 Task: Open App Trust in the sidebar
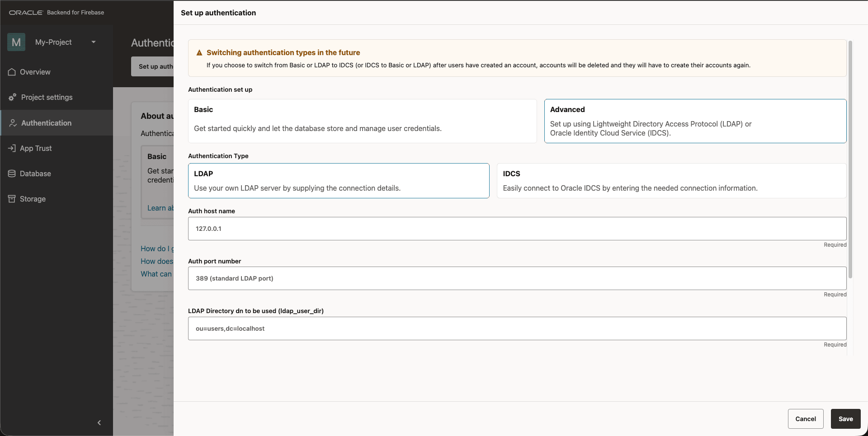pyautogui.click(x=57, y=148)
